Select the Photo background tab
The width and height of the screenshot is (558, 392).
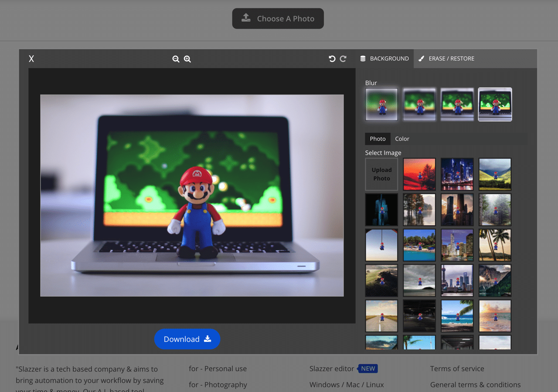point(378,139)
